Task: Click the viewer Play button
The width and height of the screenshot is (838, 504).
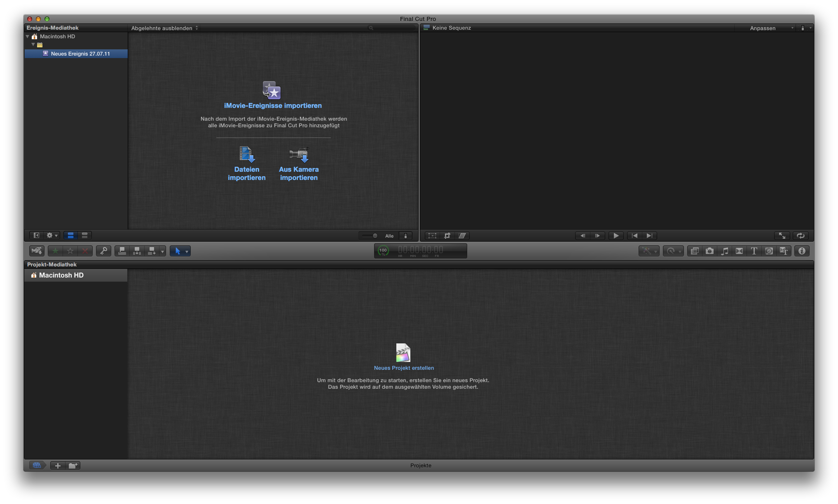Action: click(x=616, y=236)
